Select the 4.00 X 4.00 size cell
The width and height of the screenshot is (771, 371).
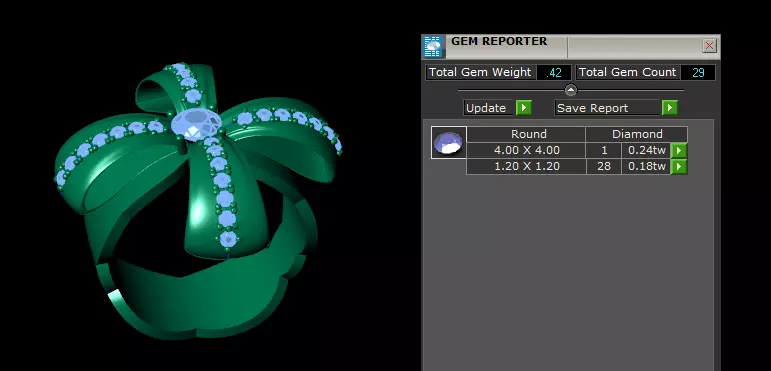pos(526,150)
